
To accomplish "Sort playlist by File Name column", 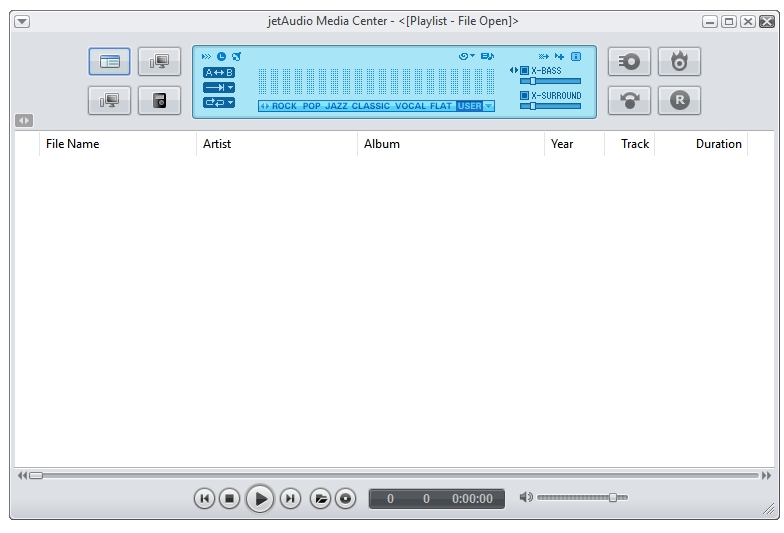I will tap(118, 144).
